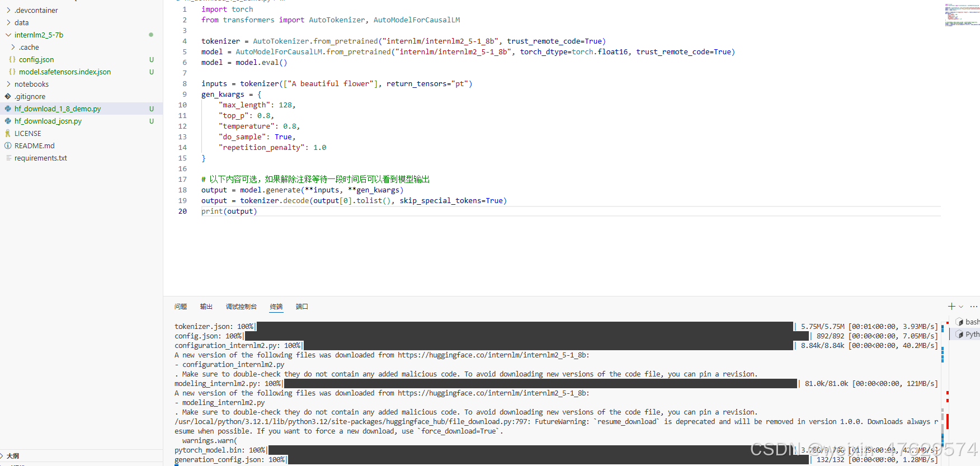Switch to the 问题 (Problems) tab
Screen dimensions: 980x466
click(181, 307)
